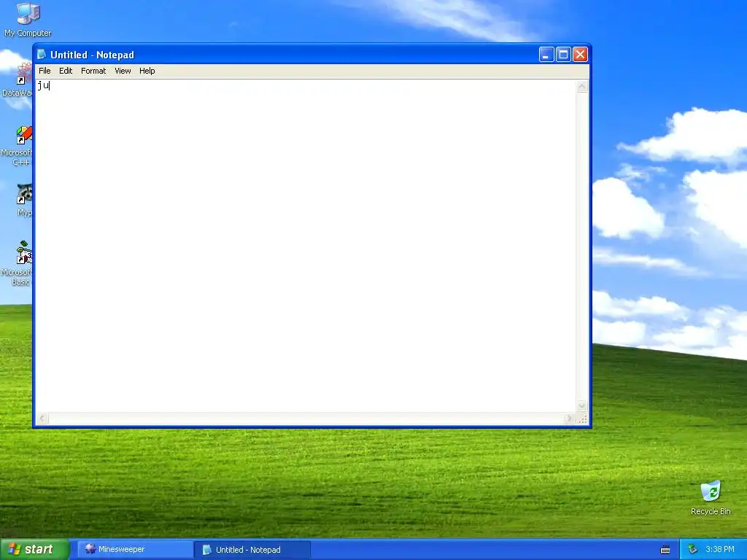
Task: Minimize the Notepad window
Action: [546, 55]
